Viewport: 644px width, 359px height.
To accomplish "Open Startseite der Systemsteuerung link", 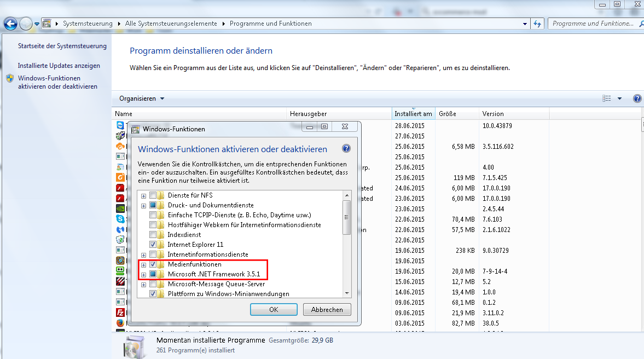I will (x=62, y=46).
